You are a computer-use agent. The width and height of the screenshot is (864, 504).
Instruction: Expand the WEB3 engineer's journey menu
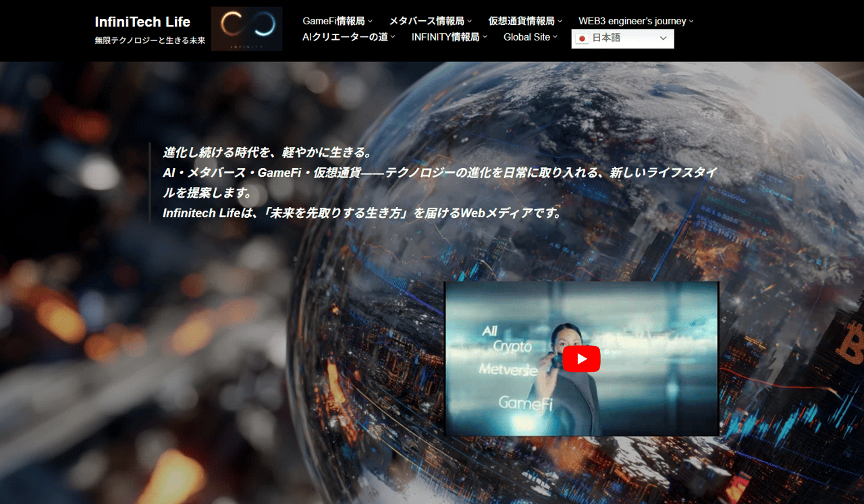(632, 20)
